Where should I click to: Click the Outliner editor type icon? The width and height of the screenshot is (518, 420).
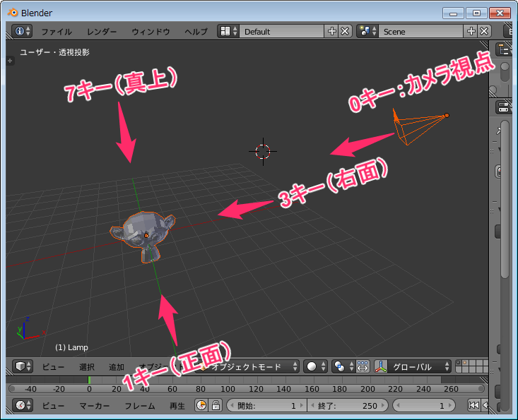[x=504, y=50]
